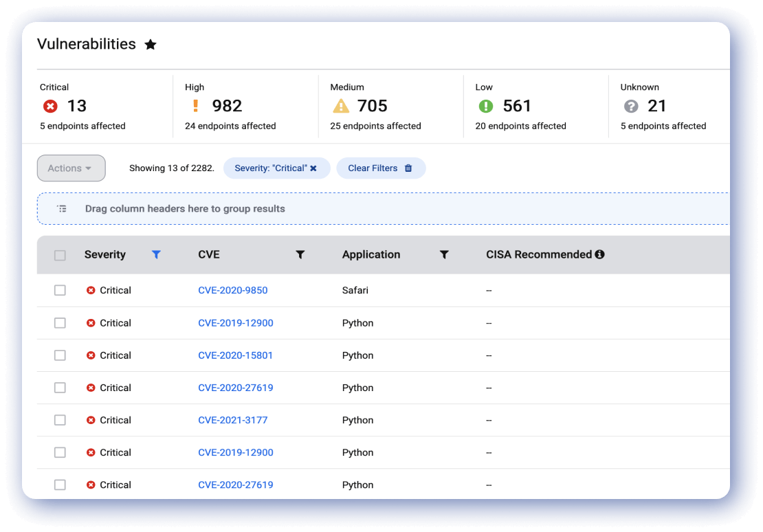The image size is (763, 532).
Task: Sort by the CVE column header
Action: coord(209,254)
